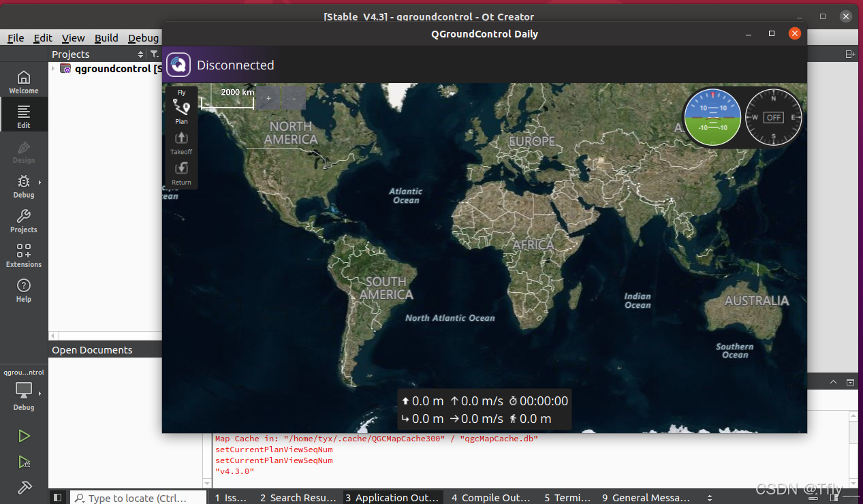Viewport: 863px width, 504px height.
Task: Minimize the QGroundControl Daily window
Action: (x=749, y=33)
